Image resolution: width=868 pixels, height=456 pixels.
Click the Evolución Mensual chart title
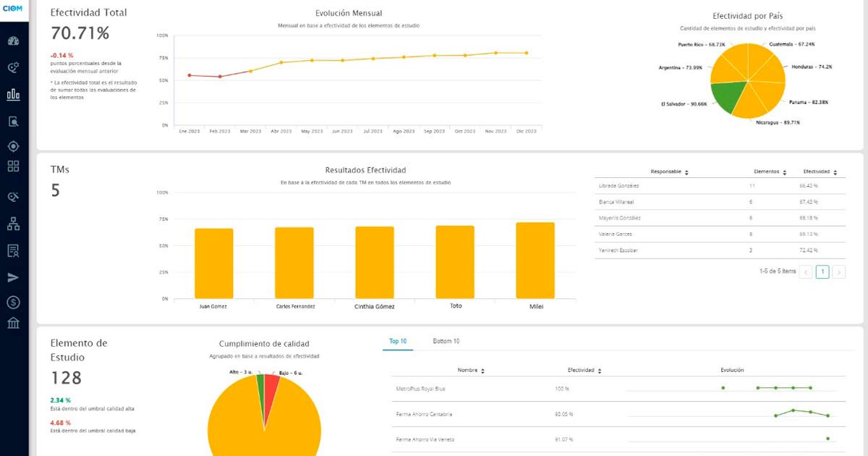tap(349, 13)
